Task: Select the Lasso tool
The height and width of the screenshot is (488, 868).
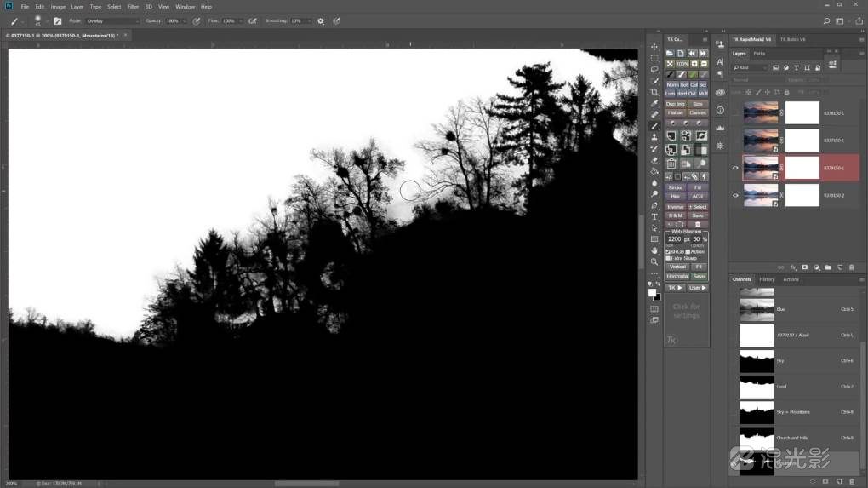Action: pos(654,70)
